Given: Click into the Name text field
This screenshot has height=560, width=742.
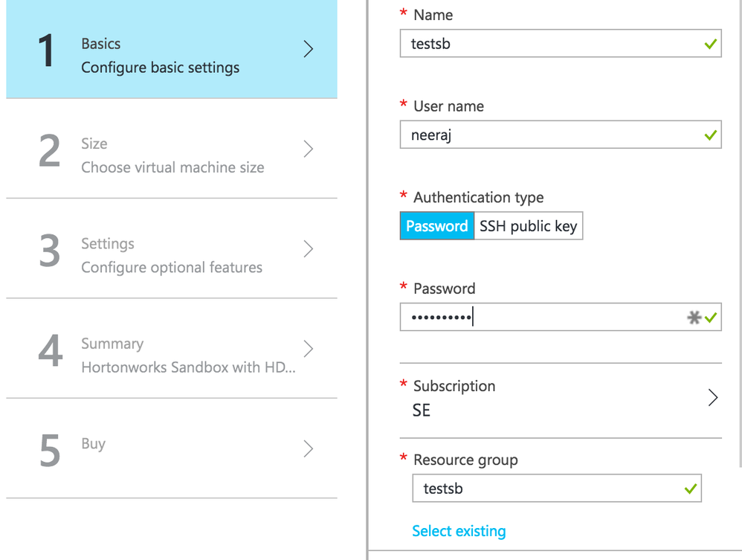Looking at the screenshot, I should (550, 45).
